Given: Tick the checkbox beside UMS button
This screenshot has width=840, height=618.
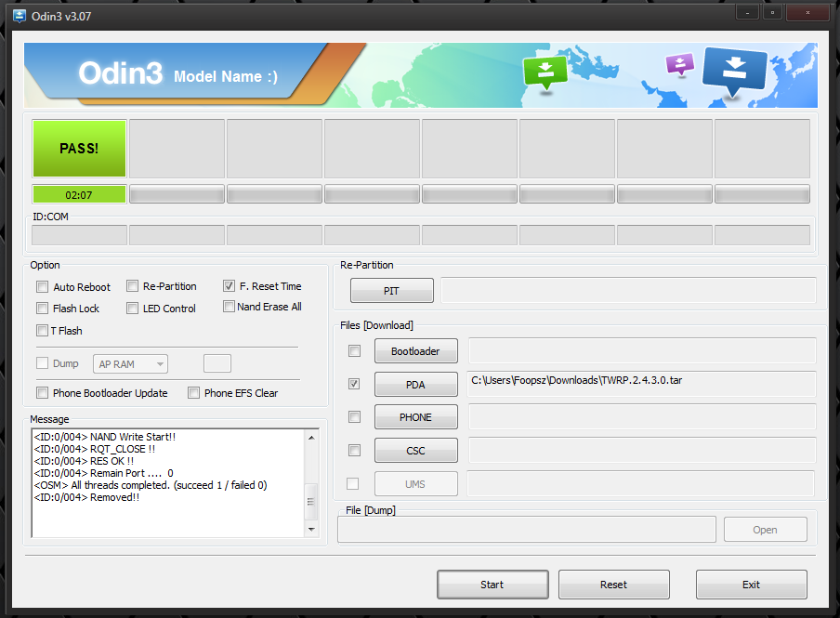Looking at the screenshot, I should [352, 483].
